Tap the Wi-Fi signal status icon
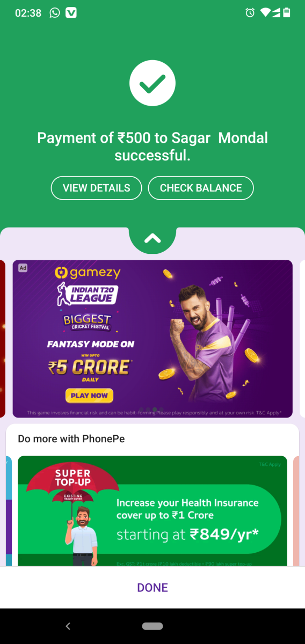Image resolution: width=305 pixels, height=644 pixels. [x=265, y=13]
